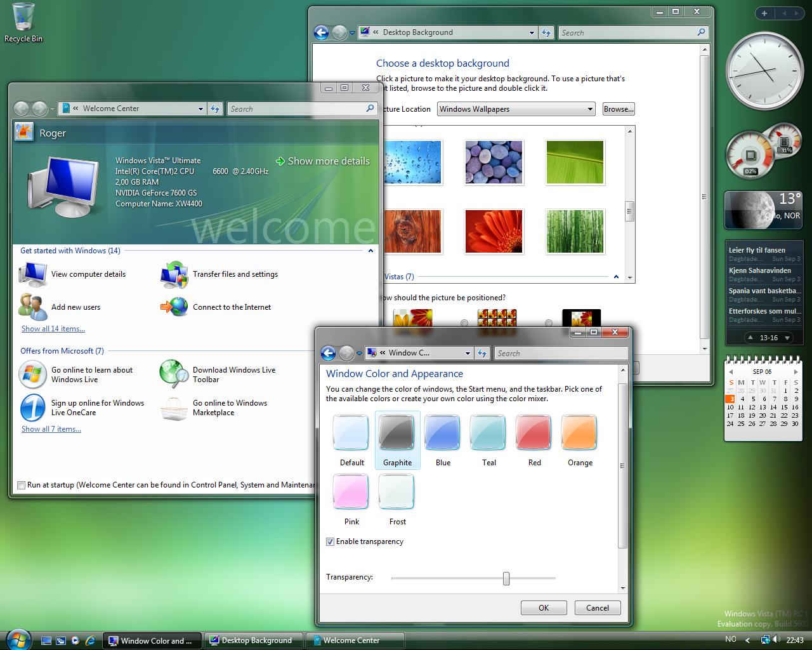Viewport: 812px width, 650px height.
Task: Click the Transparency slider handle
Action: pos(506,578)
